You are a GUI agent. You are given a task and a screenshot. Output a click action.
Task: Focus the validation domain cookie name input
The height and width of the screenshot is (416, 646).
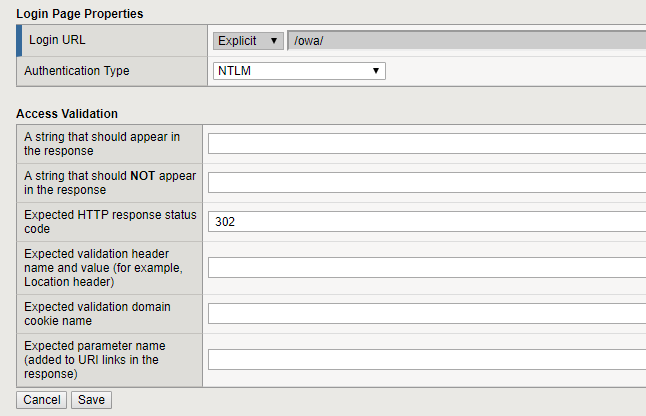click(427, 313)
